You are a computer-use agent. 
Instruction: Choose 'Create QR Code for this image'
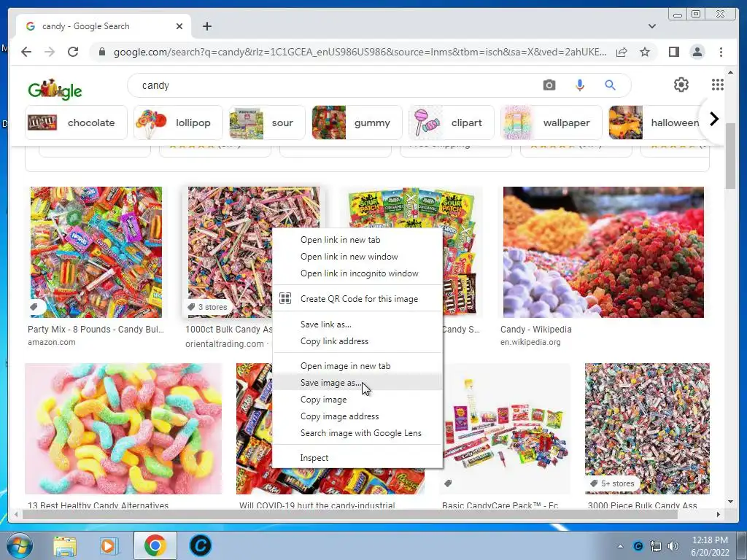(357, 298)
